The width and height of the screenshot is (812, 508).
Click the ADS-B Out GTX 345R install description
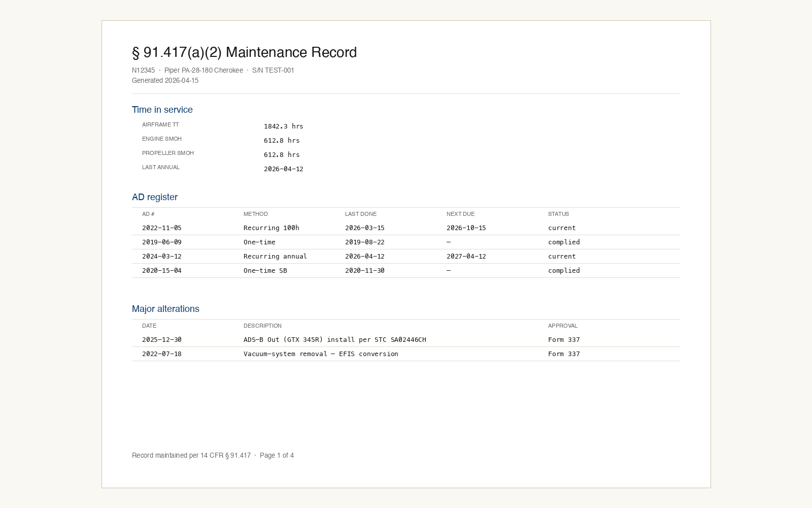[x=335, y=339]
